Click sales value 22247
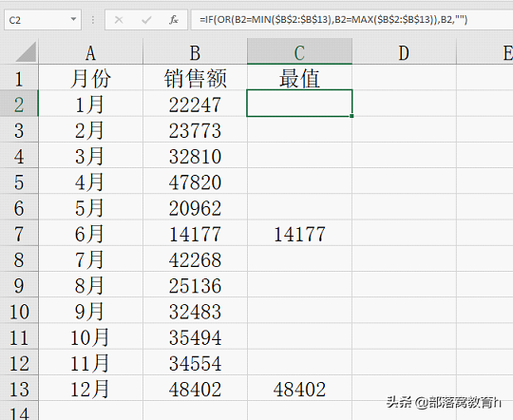 pos(195,105)
